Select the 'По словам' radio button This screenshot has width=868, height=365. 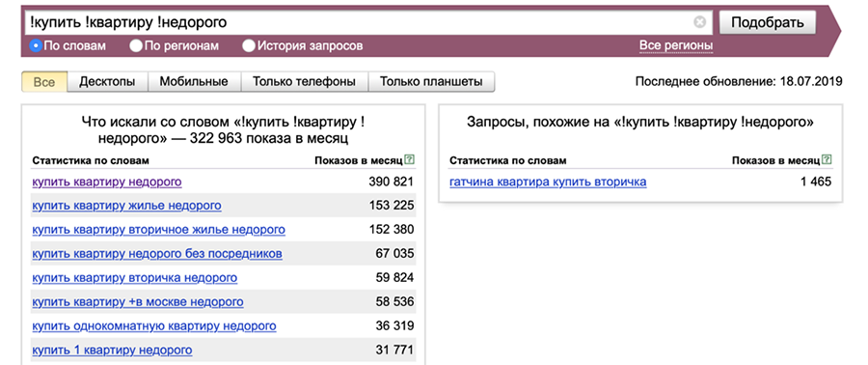click(36, 45)
